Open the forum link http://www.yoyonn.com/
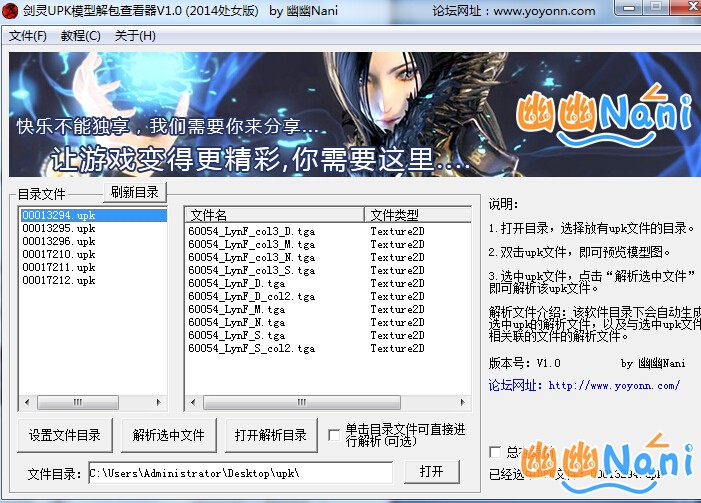The image size is (701, 503). (614, 385)
